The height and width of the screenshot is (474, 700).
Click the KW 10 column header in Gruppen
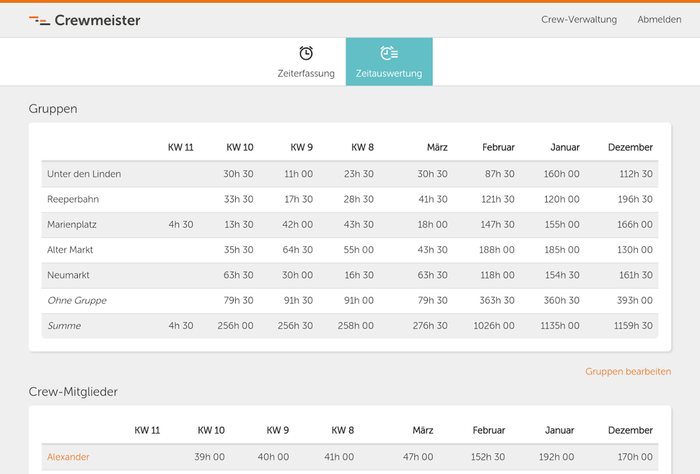click(x=239, y=148)
